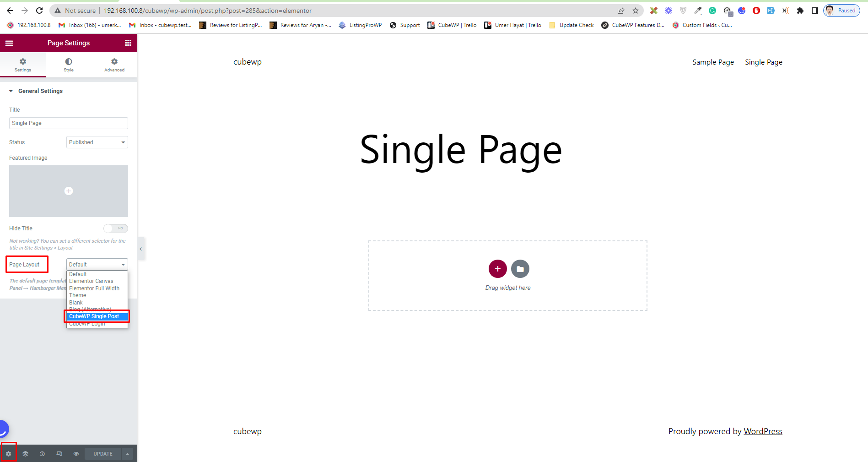Screen dimensions: 868x462
Task: Follow the WordPress footer link
Action: (763, 431)
